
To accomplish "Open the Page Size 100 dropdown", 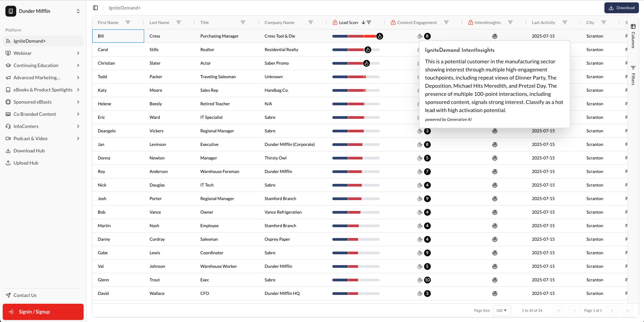I will [x=502, y=310].
